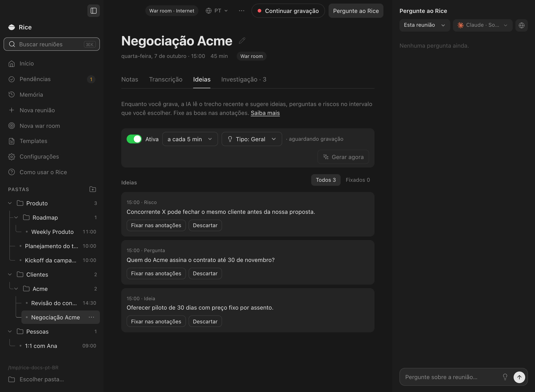Open the three-dots menu in the top bar

click(x=241, y=11)
